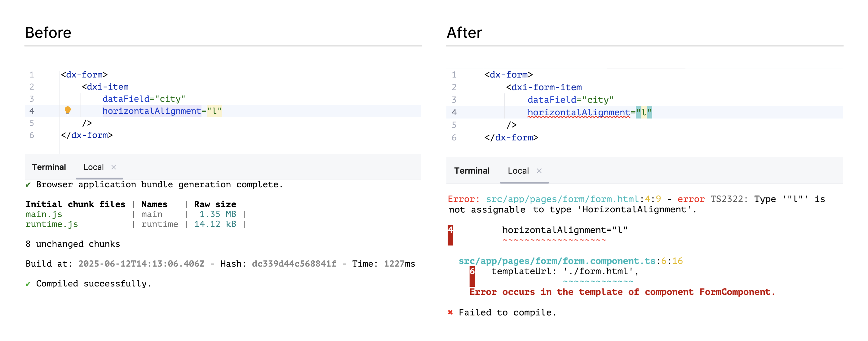The height and width of the screenshot is (341, 868).
Task: Click the 'Failed to compile.' message
Action: click(x=507, y=313)
